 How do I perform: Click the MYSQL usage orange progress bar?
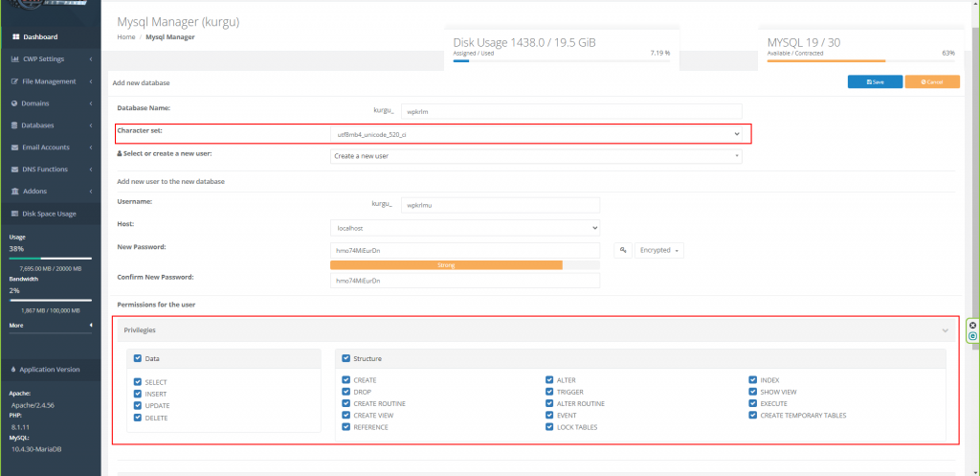826,60
